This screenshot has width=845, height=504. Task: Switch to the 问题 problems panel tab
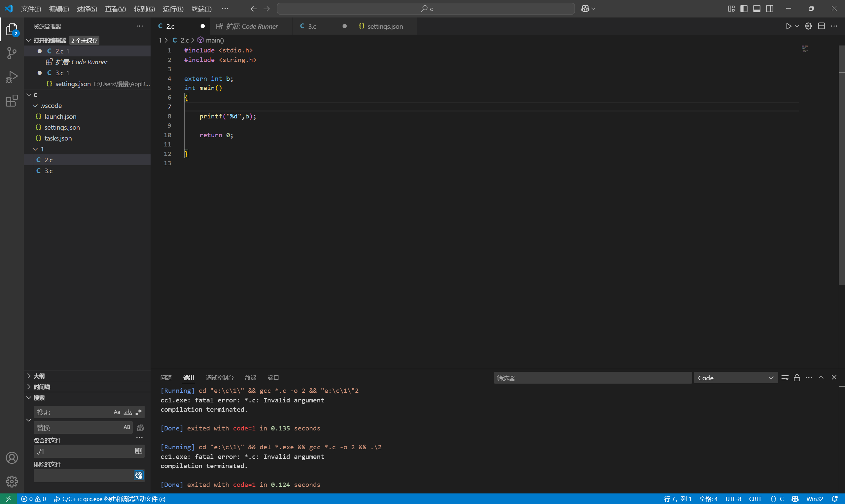(x=166, y=378)
